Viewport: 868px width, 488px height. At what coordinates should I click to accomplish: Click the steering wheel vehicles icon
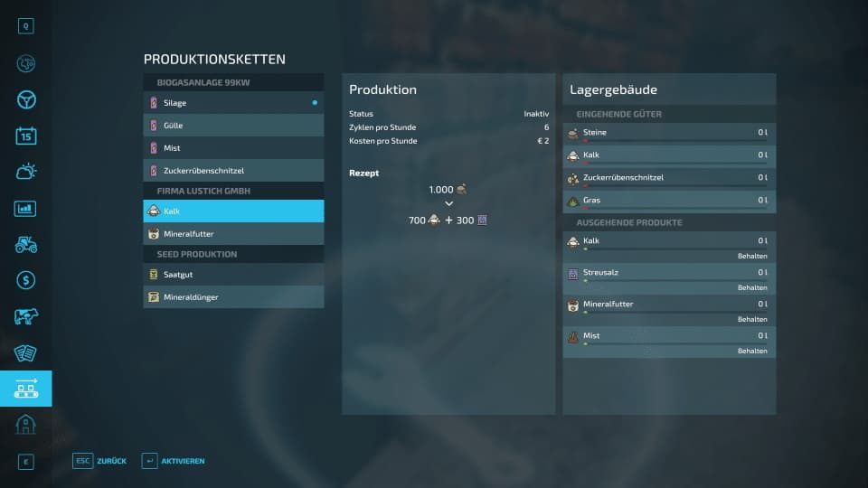(x=25, y=99)
